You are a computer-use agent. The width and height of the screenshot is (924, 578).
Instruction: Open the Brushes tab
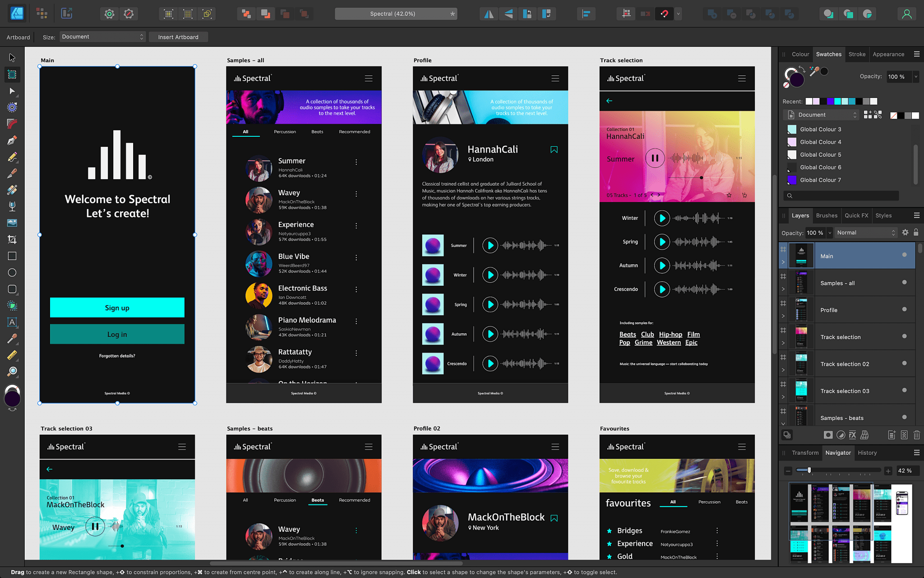[x=827, y=215]
